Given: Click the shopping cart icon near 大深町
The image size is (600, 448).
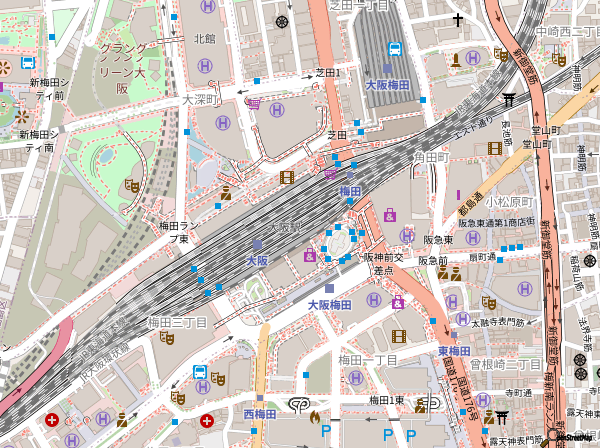Looking at the screenshot, I should 254,104.
